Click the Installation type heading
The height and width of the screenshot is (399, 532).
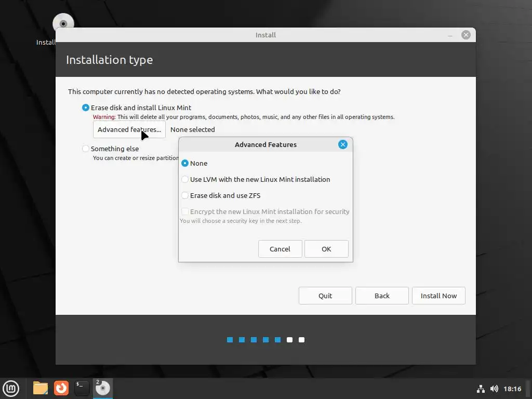tap(109, 60)
